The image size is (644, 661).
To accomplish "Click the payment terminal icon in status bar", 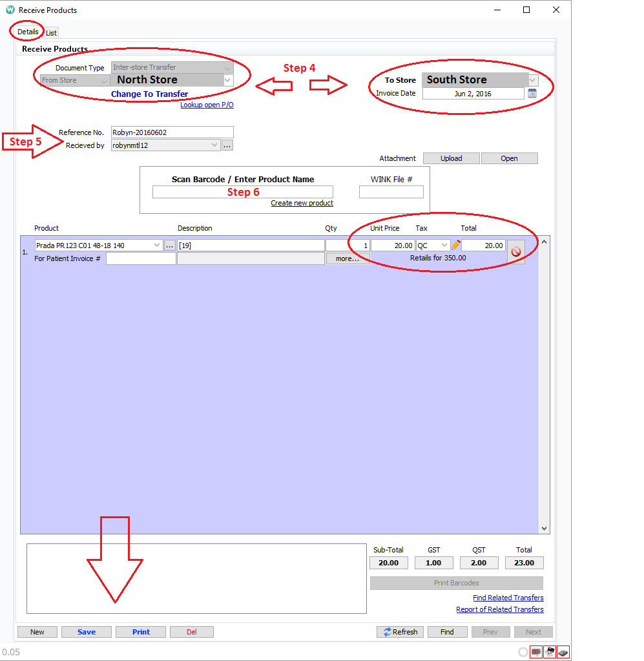I will (x=563, y=651).
